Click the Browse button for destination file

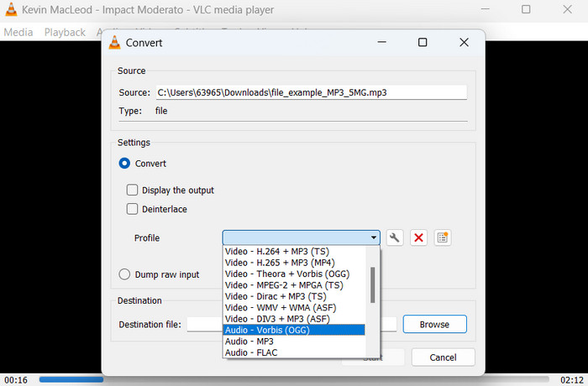tap(434, 324)
